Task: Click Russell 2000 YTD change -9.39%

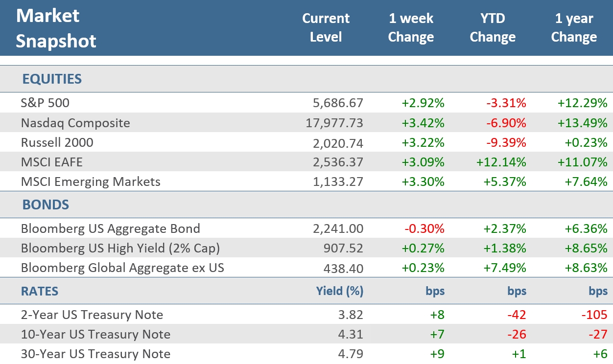Action: tap(506, 142)
